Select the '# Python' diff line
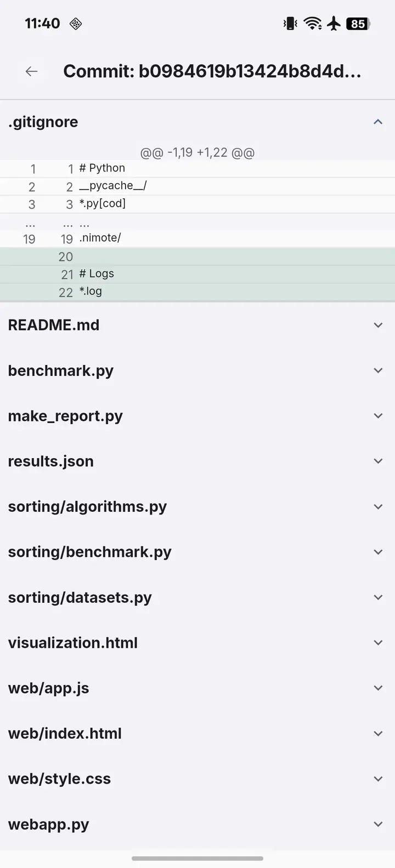Viewport: 395px width, 868px height. (198, 169)
